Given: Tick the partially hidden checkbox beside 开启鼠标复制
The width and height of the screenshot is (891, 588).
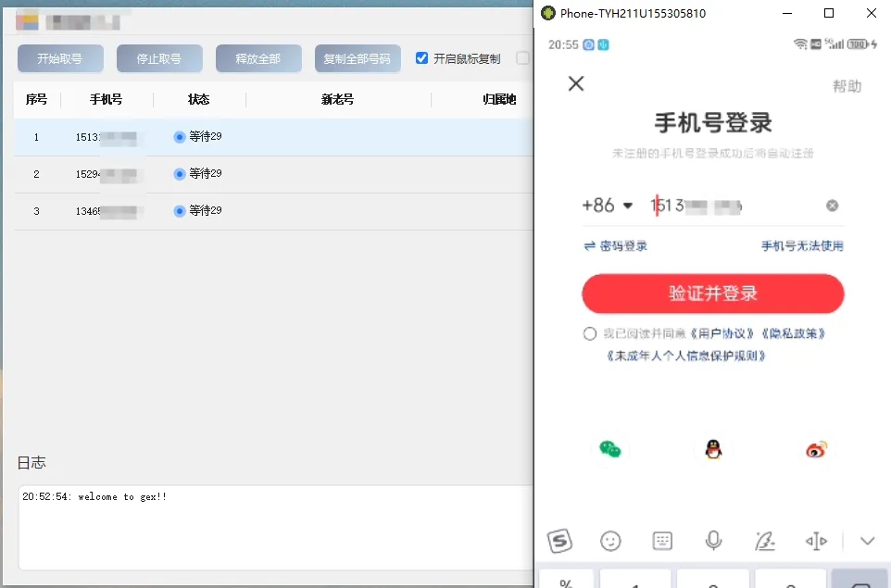Looking at the screenshot, I should click(523, 58).
